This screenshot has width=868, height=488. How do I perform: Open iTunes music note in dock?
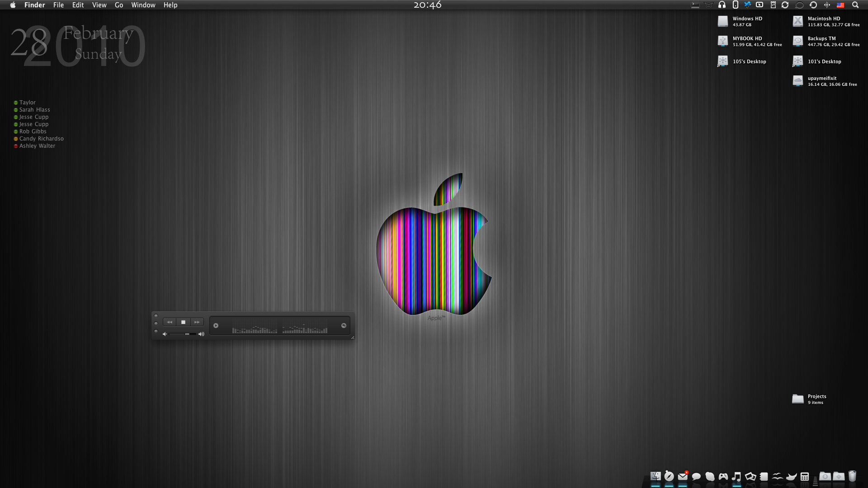tap(736, 476)
